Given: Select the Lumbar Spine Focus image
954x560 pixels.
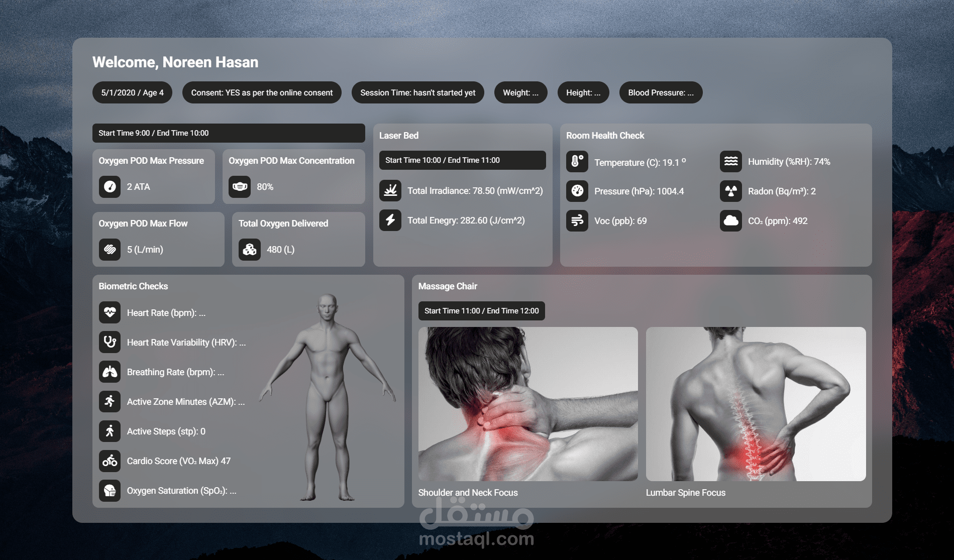Looking at the screenshot, I should pyautogui.click(x=756, y=404).
